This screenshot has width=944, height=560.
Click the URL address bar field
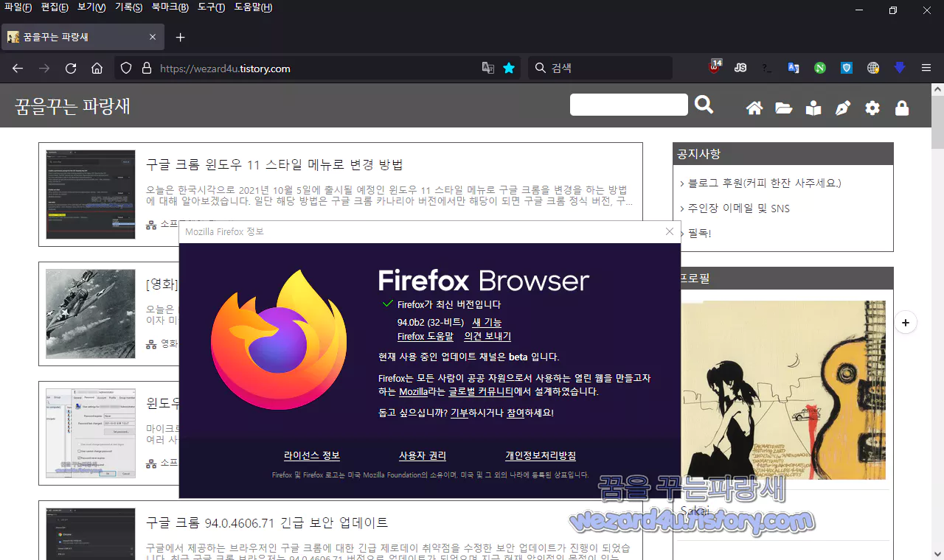pos(317,69)
